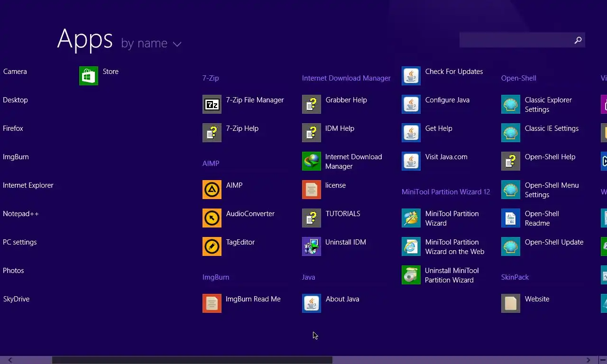Open Classic Explorer Settings icon
Image resolution: width=607 pixels, height=364 pixels.
click(511, 104)
